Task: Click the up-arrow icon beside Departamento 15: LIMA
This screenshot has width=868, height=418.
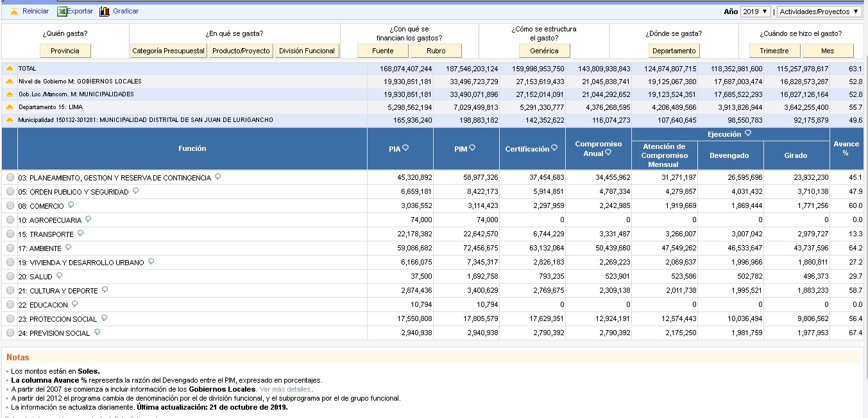Action: pyautogui.click(x=10, y=107)
